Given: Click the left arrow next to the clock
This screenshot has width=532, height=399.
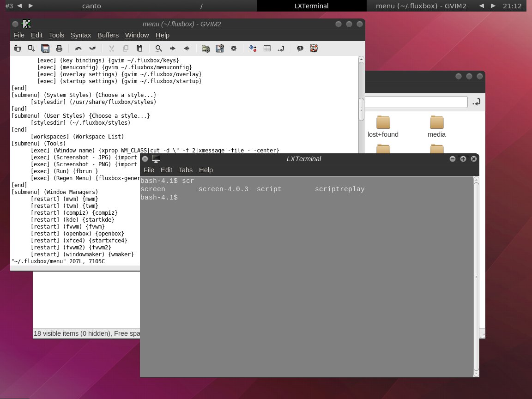Looking at the screenshot, I should 482,6.
